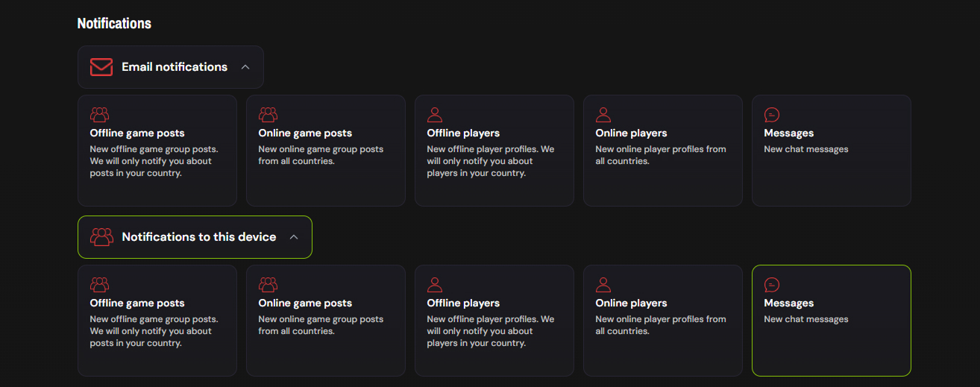Screen dimensions: 980x387
Task: Click group icon on device Online game posts card
Action: [268, 285]
